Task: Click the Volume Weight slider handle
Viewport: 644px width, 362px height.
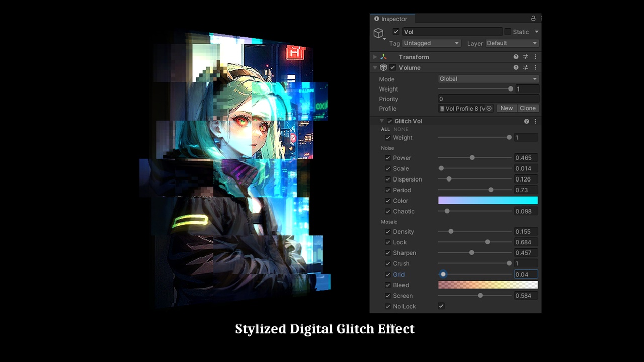Action: [511, 89]
